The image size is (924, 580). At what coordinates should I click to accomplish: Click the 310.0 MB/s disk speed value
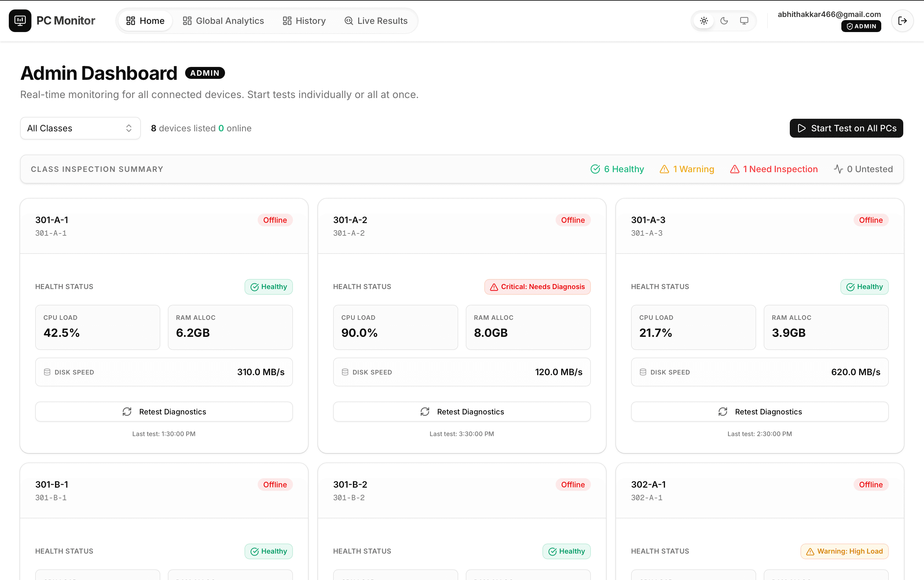coord(261,372)
